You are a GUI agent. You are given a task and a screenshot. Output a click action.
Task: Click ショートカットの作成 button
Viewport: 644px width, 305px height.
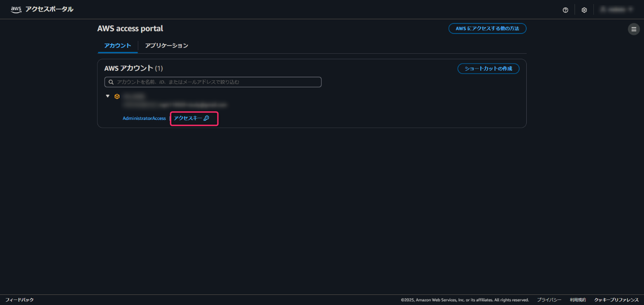click(489, 68)
